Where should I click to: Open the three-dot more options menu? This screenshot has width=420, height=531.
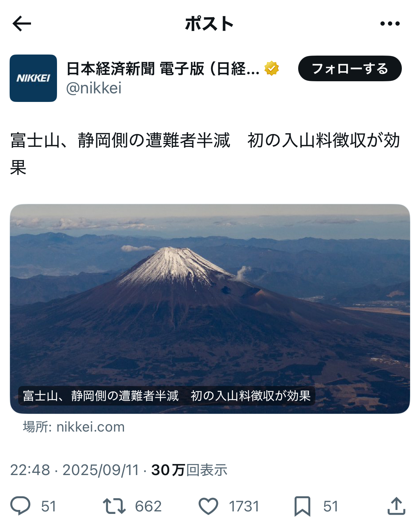(390, 24)
